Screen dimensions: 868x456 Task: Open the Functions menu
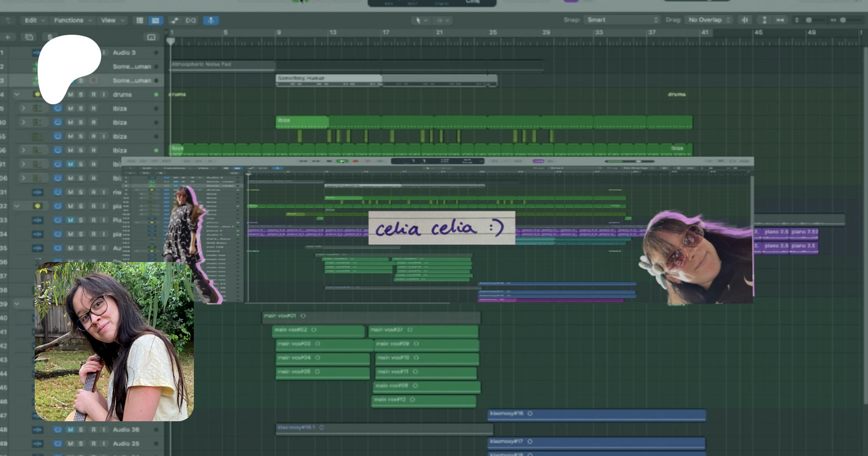72,20
